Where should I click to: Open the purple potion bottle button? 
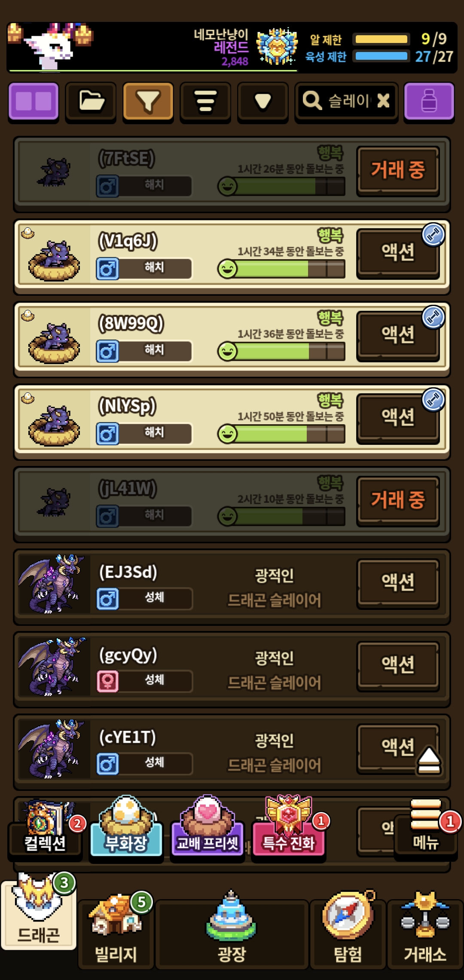coord(429,101)
